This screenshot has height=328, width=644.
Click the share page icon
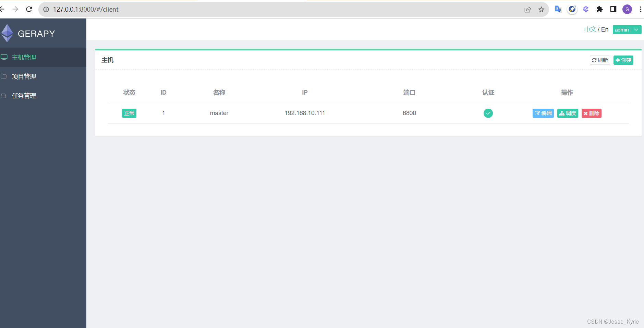point(527,10)
